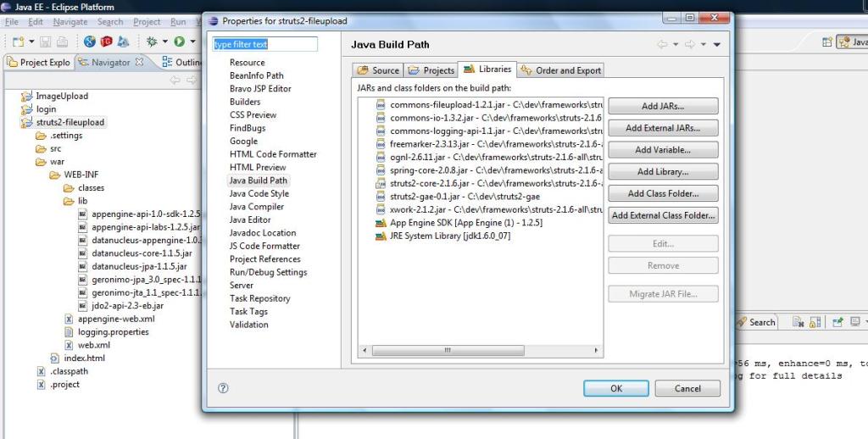Switch to the Order and Export tab

(x=561, y=70)
